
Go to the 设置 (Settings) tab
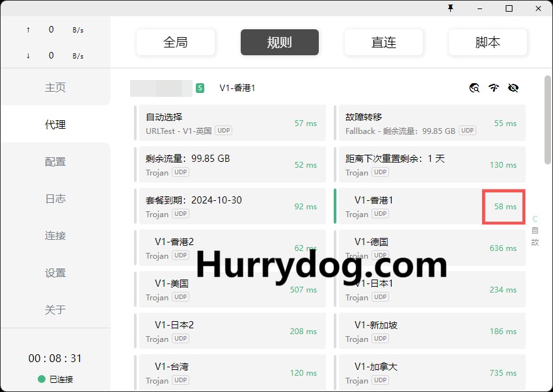[x=55, y=273]
